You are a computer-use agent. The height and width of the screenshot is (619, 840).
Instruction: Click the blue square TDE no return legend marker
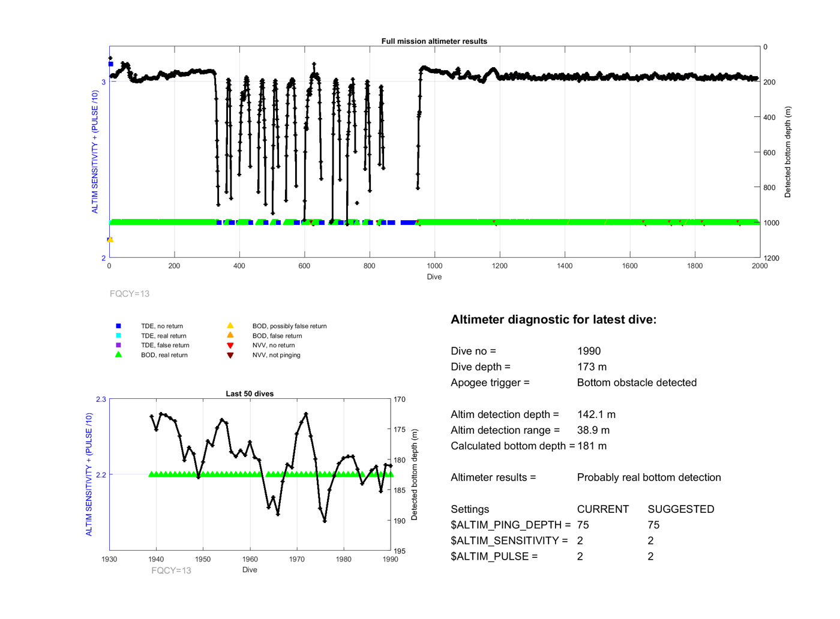tap(118, 326)
